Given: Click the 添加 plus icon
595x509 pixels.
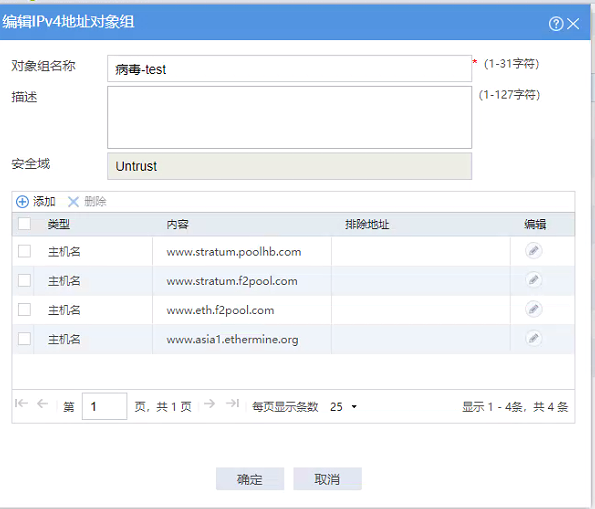Looking at the screenshot, I should [x=22, y=202].
